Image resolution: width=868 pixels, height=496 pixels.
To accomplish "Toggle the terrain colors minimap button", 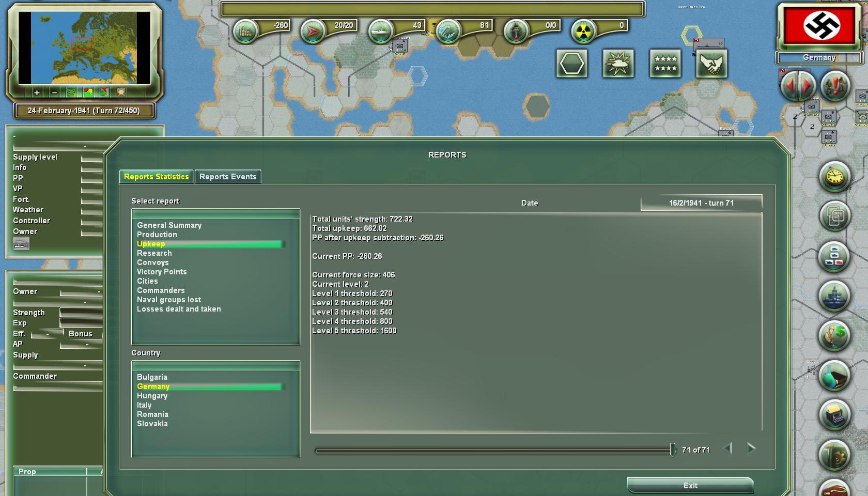I will [87, 93].
